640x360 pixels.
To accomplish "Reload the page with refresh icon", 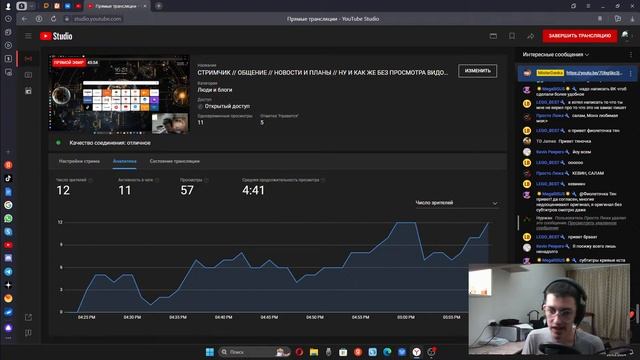I will [x=53, y=19].
